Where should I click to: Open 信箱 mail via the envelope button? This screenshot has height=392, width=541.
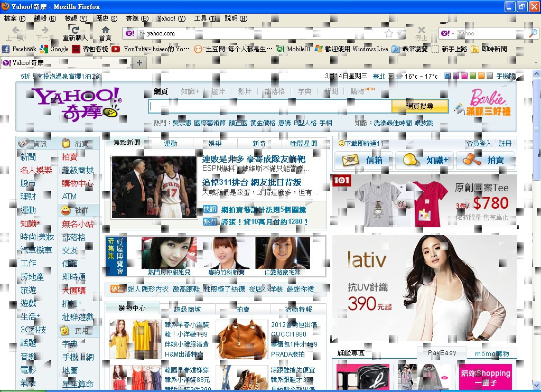(363, 160)
